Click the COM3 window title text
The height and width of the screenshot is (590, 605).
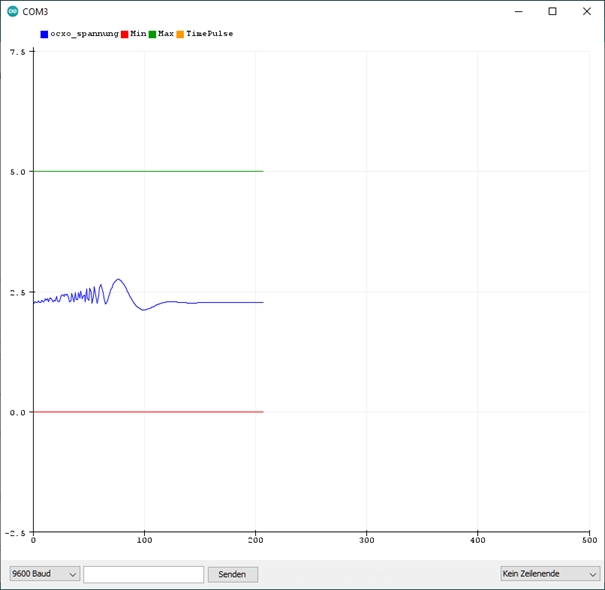35,12
